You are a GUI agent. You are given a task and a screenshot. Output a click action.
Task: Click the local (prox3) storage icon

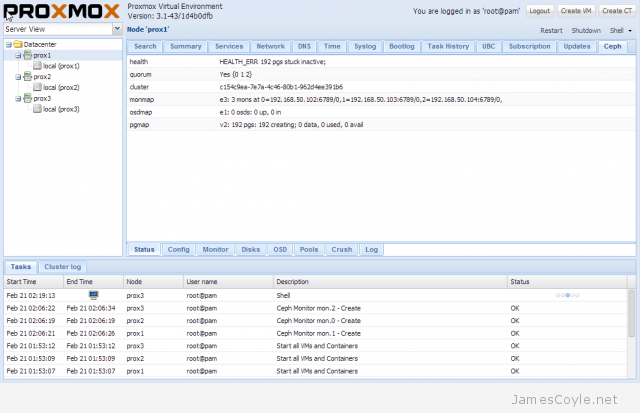pyautogui.click(x=37, y=109)
